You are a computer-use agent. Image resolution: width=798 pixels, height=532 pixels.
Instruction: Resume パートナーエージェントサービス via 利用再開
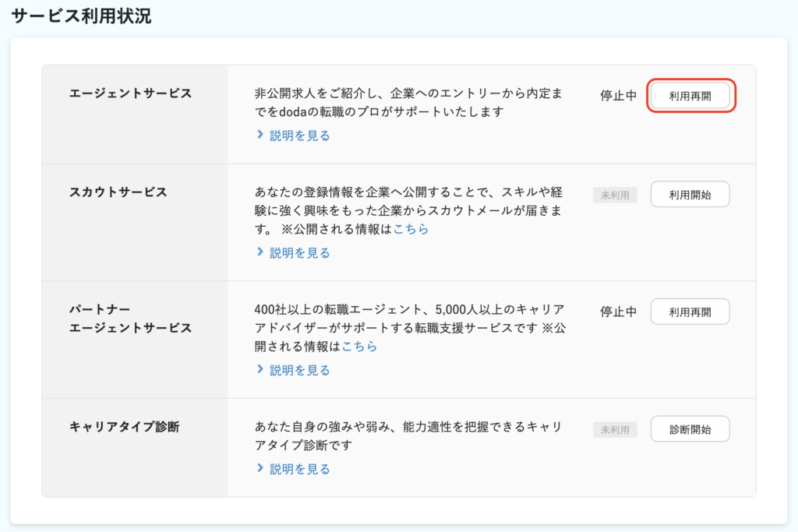click(x=690, y=311)
